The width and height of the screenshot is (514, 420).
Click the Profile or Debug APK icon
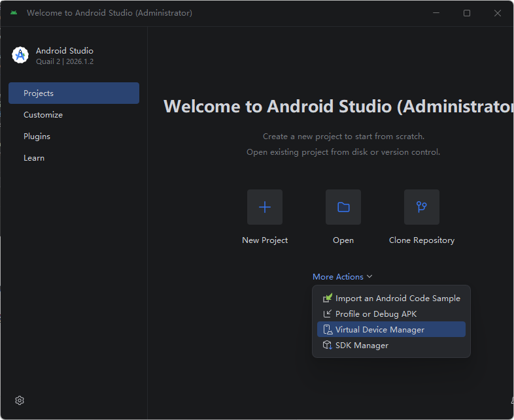(328, 314)
